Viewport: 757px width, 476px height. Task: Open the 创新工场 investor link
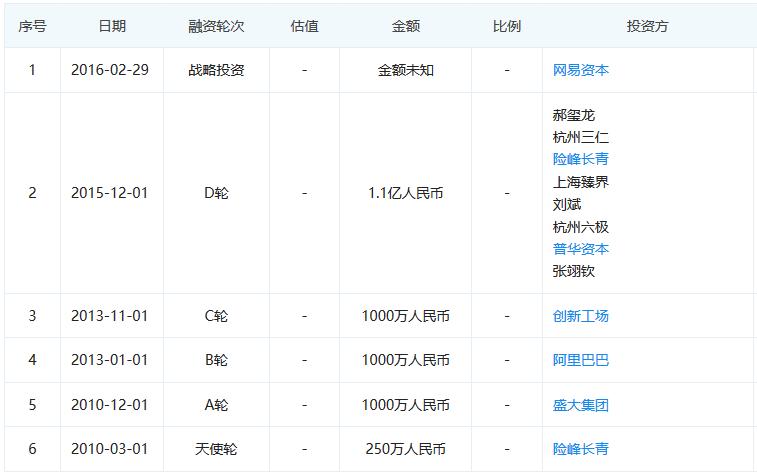point(580,316)
